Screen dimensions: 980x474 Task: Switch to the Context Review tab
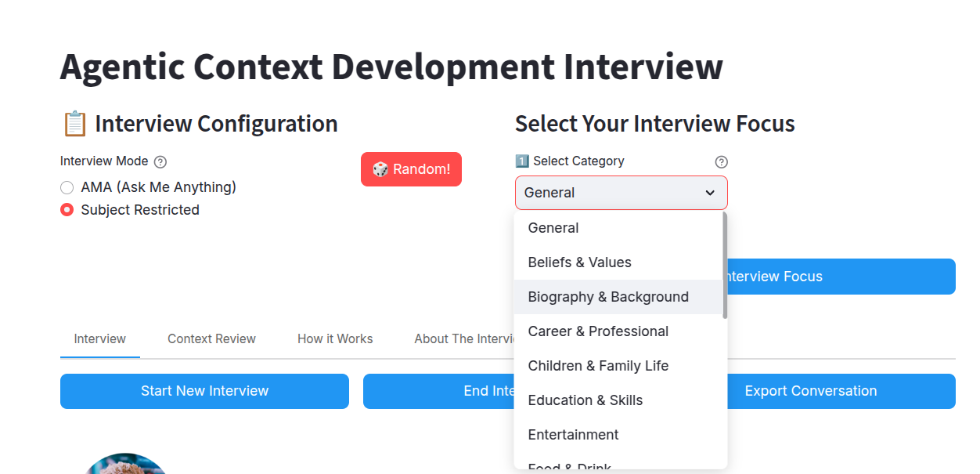[211, 339]
